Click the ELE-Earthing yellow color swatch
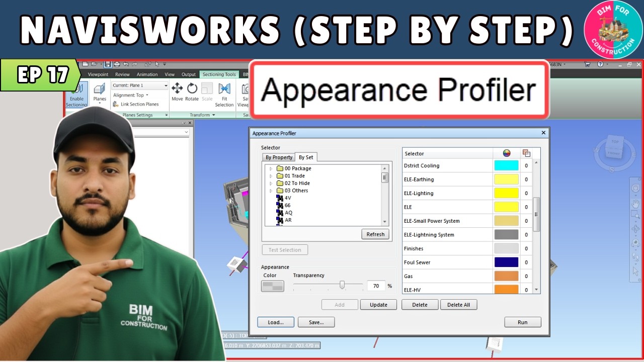The height and width of the screenshot is (362, 644). tap(506, 179)
